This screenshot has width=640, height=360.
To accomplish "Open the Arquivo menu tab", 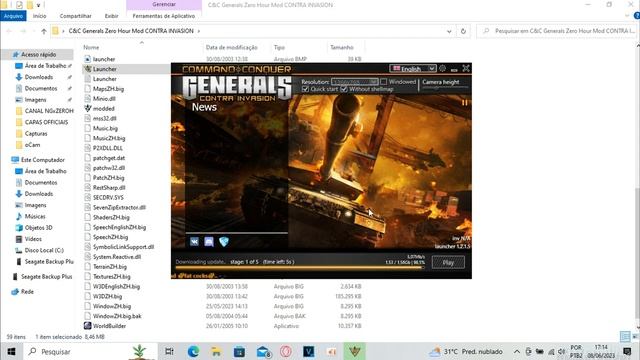I will [x=13, y=16].
